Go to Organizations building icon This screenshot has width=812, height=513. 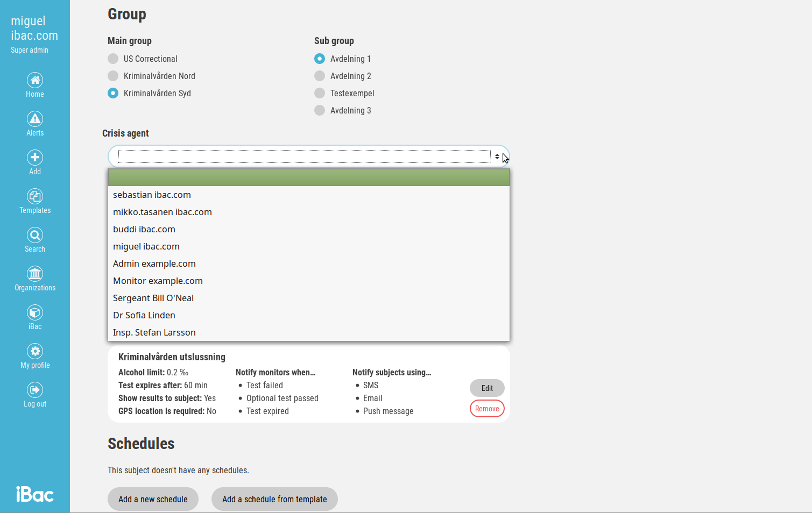point(35,274)
